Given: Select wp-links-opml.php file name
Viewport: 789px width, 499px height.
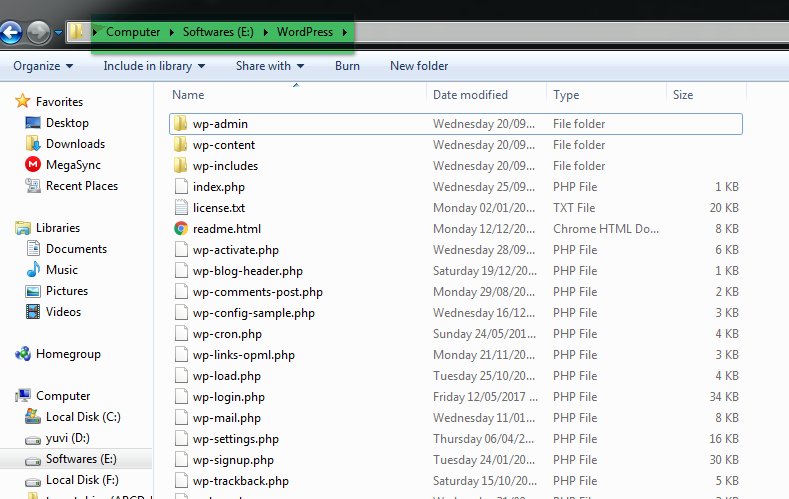Looking at the screenshot, I should point(244,355).
